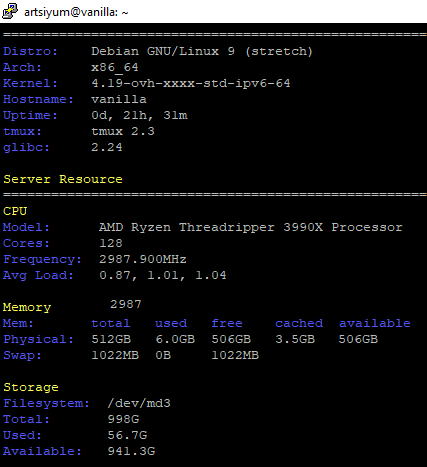This screenshot has height=467, width=427.
Task: Click the 'Cores:' label
Action: [26, 243]
